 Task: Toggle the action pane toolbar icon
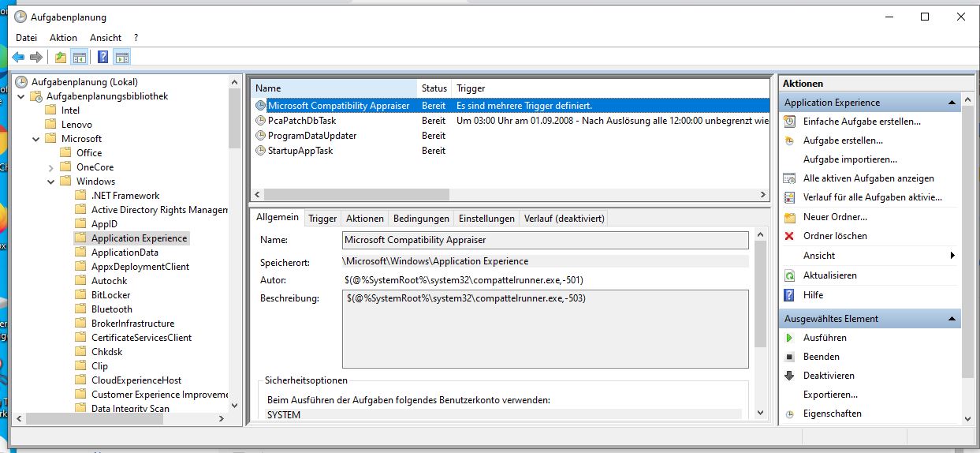(x=121, y=57)
